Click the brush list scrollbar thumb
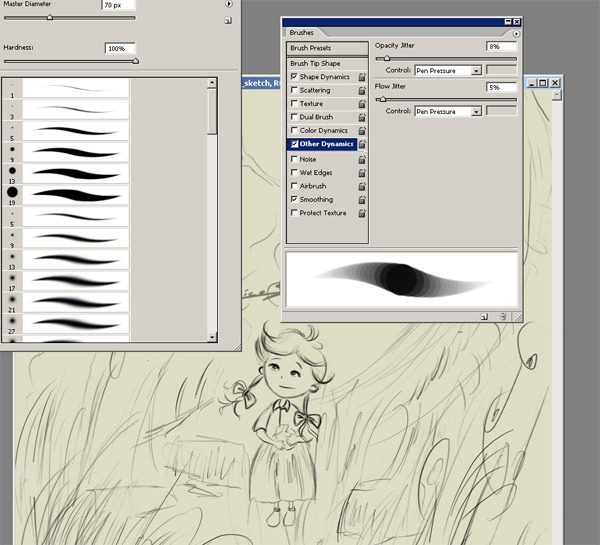 coord(212,111)
